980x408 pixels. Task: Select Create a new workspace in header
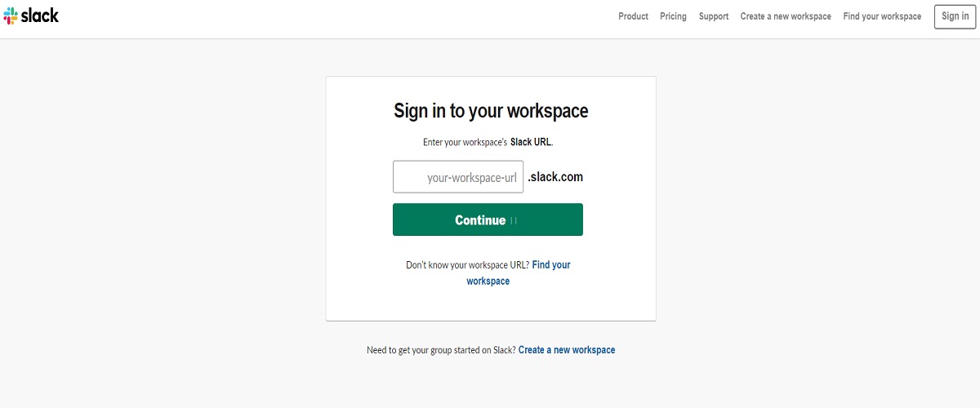(786, 16)
